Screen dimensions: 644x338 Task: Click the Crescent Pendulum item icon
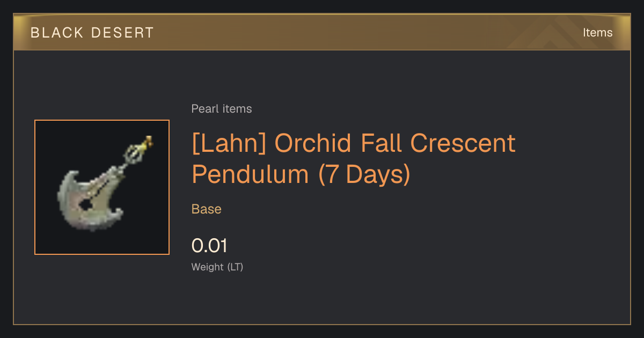click(x=102, y=187)
